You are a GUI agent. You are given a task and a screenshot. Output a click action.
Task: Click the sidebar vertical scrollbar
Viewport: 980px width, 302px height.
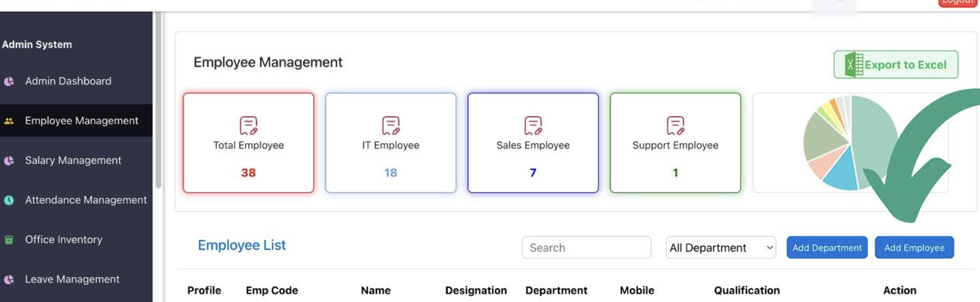point(158,101)
